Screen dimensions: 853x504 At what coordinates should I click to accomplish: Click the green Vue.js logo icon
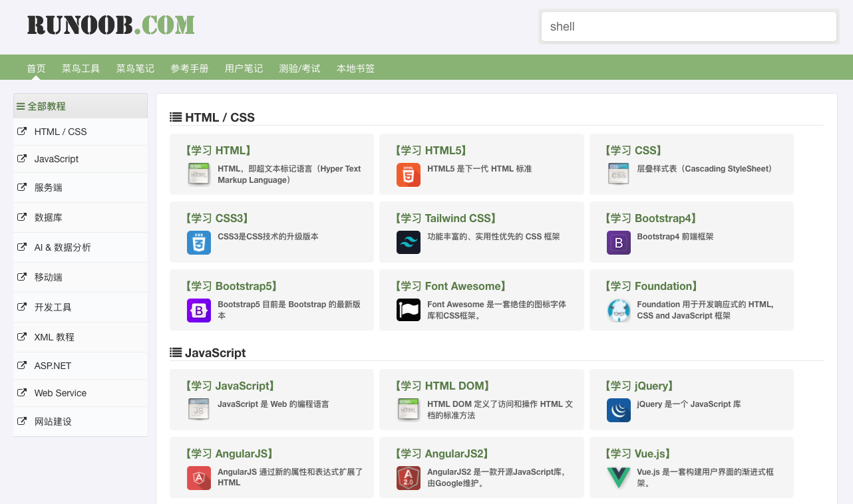pyautogui.click(x=618, y=478)
